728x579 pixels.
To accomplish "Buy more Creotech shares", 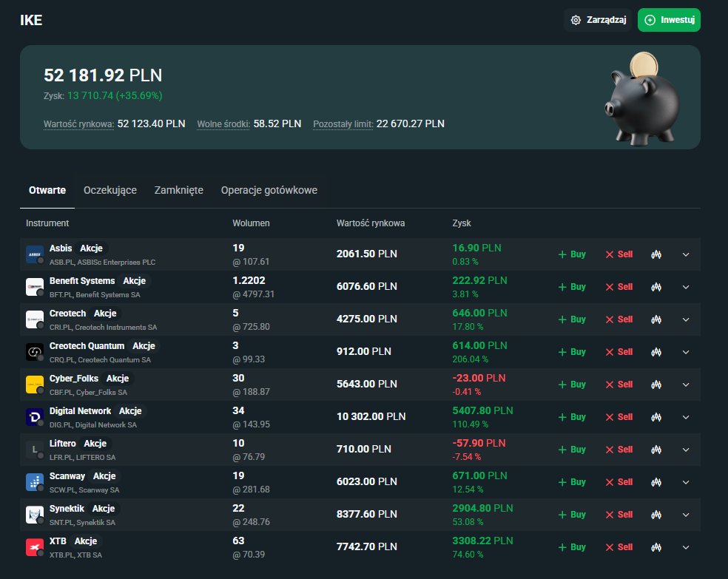I will (x=572, y=319).
